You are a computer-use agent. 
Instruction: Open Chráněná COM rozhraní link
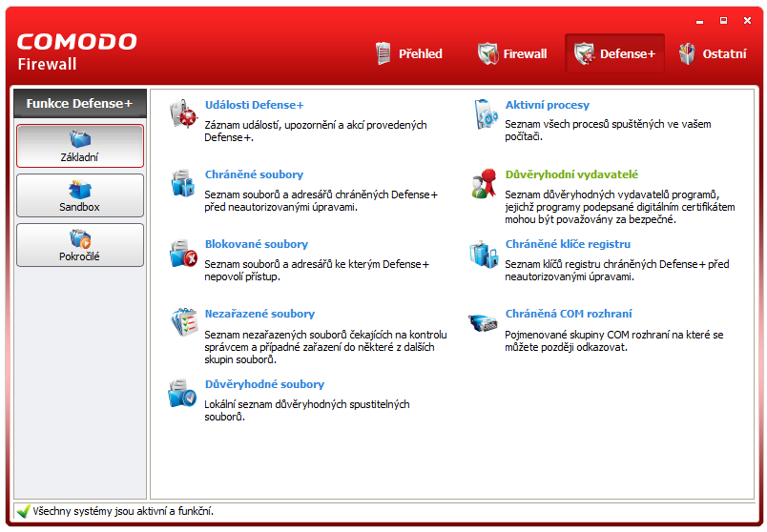[x=569, y=314]
